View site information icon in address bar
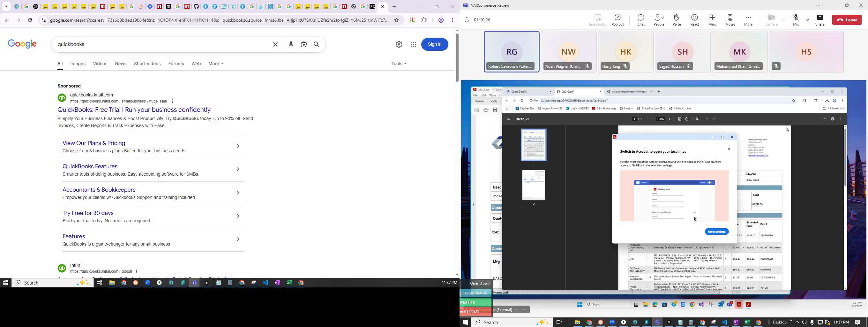 click(43, 20)
